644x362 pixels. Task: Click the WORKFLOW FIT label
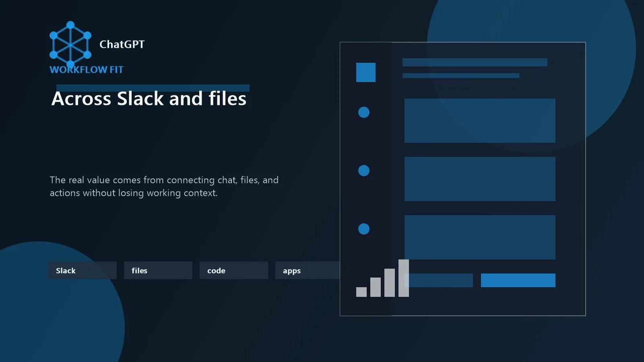coord(86,70)
